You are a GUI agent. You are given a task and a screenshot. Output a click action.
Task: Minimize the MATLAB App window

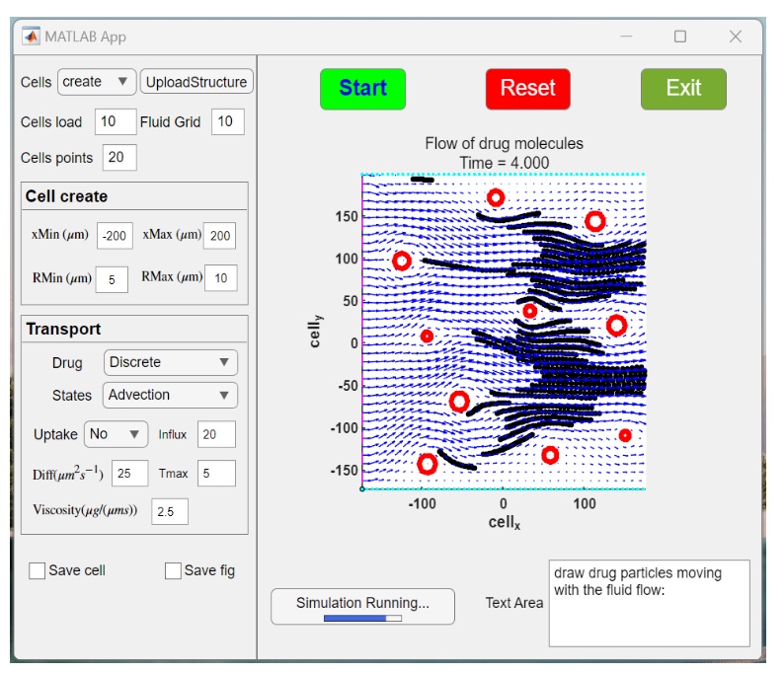coord(625,37)
